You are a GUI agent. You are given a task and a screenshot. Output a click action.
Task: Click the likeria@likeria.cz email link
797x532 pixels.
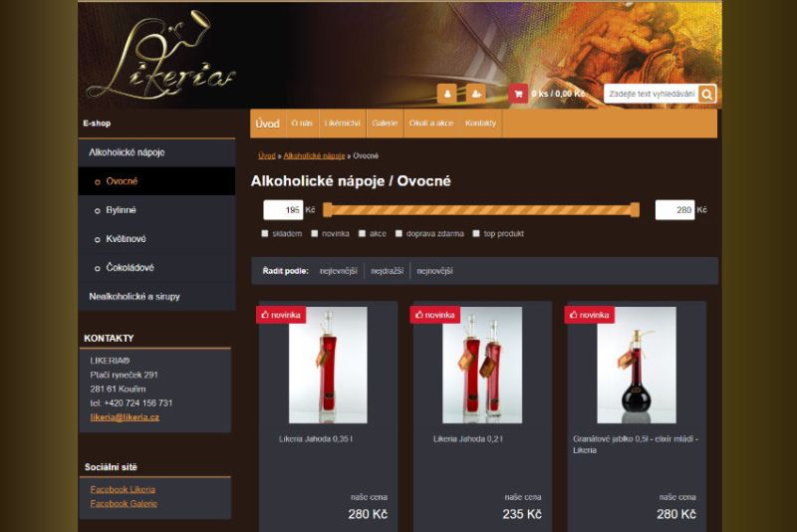click(125, 417)
